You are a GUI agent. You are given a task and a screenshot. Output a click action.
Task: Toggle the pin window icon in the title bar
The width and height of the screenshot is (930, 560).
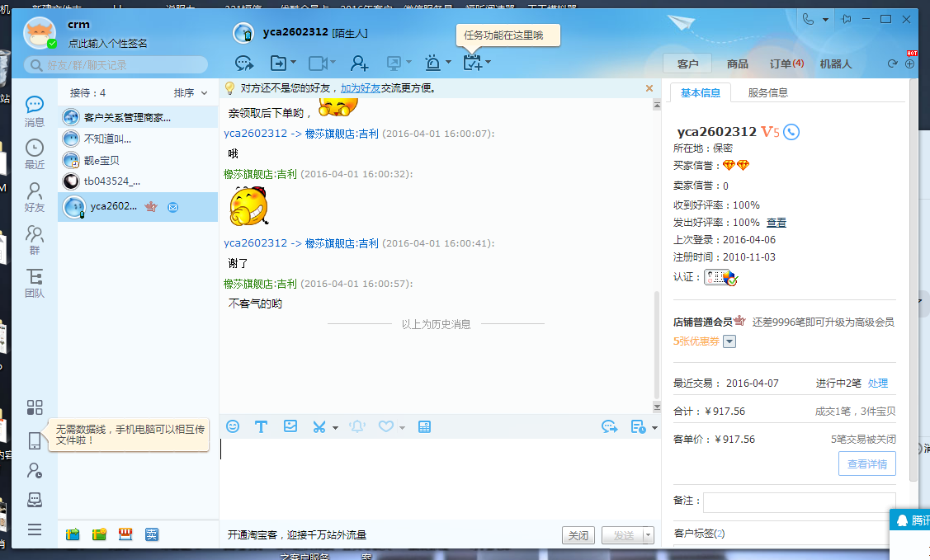(847, 20)
